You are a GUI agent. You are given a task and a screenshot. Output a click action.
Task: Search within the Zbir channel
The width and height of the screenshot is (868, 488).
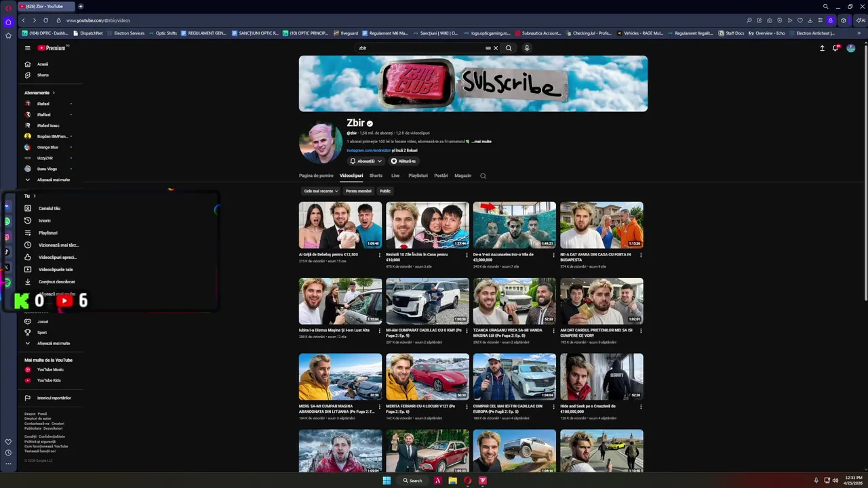[x=483, y=176]
